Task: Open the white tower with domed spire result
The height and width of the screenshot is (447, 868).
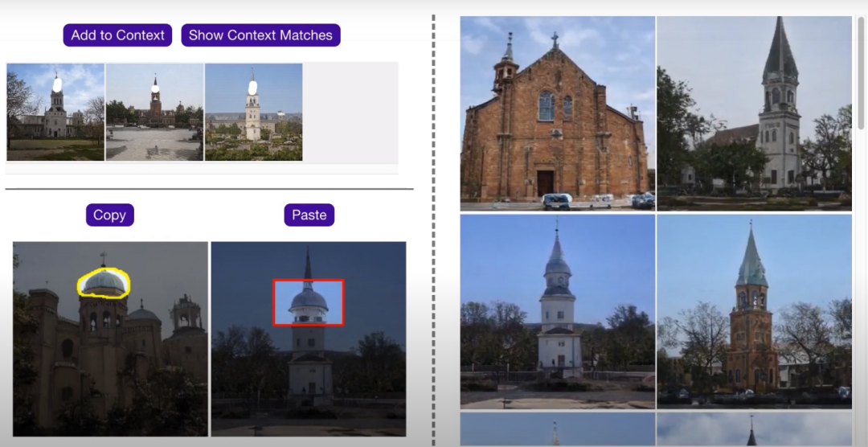Action: coord(558,311)
